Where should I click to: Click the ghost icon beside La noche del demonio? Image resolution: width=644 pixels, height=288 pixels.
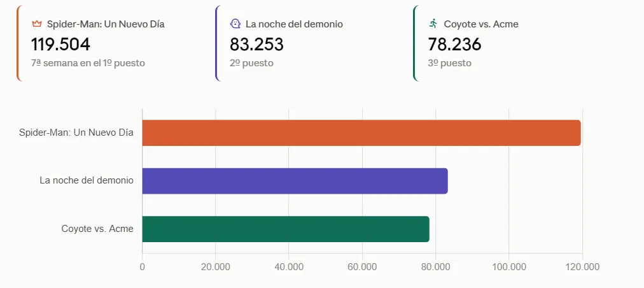235,24
